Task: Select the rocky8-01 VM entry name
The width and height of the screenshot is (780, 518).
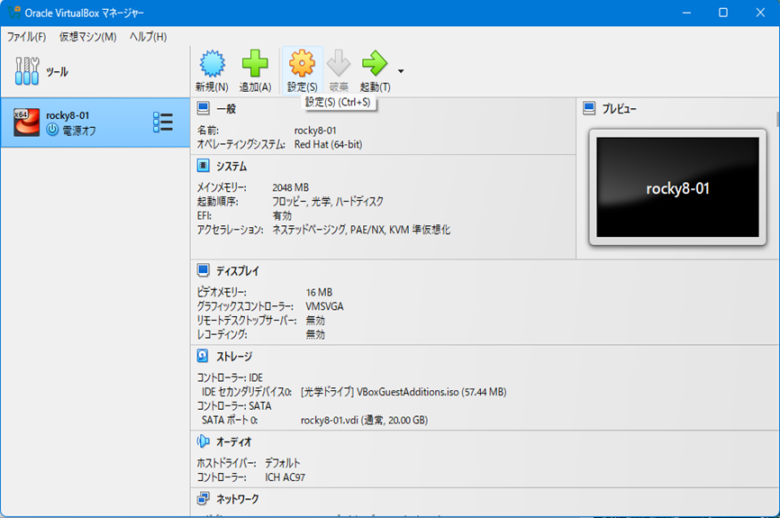Action: (x=68, y=115)
